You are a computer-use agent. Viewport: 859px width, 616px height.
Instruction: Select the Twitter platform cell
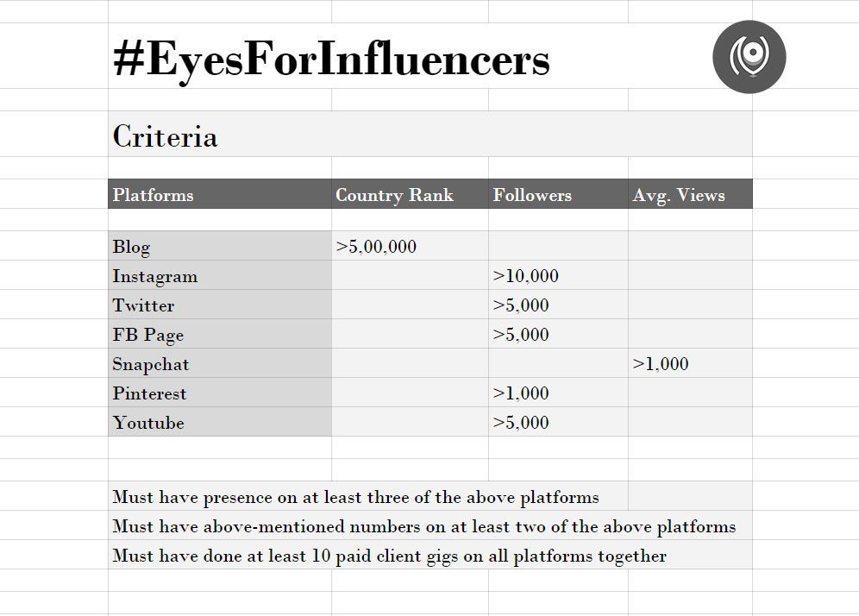220,305
